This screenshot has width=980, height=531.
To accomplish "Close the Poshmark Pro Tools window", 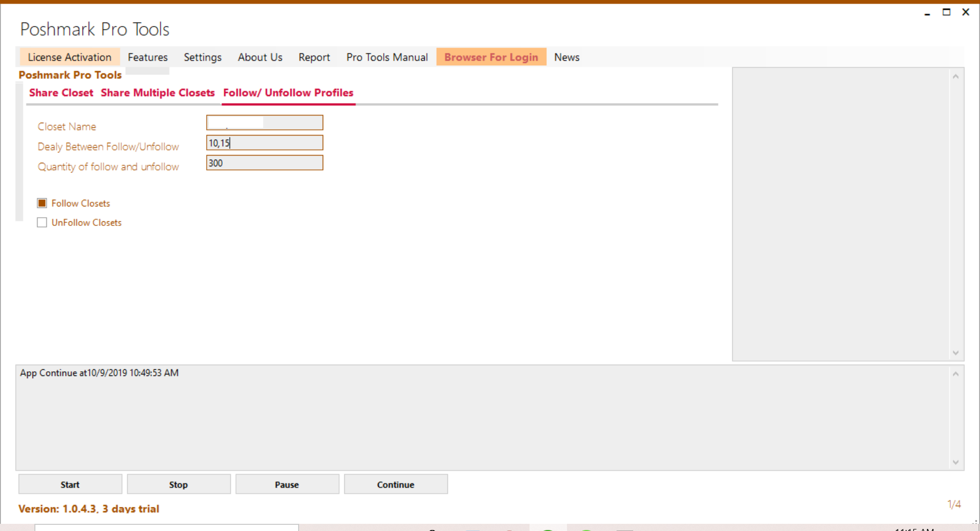I will 966,12.
